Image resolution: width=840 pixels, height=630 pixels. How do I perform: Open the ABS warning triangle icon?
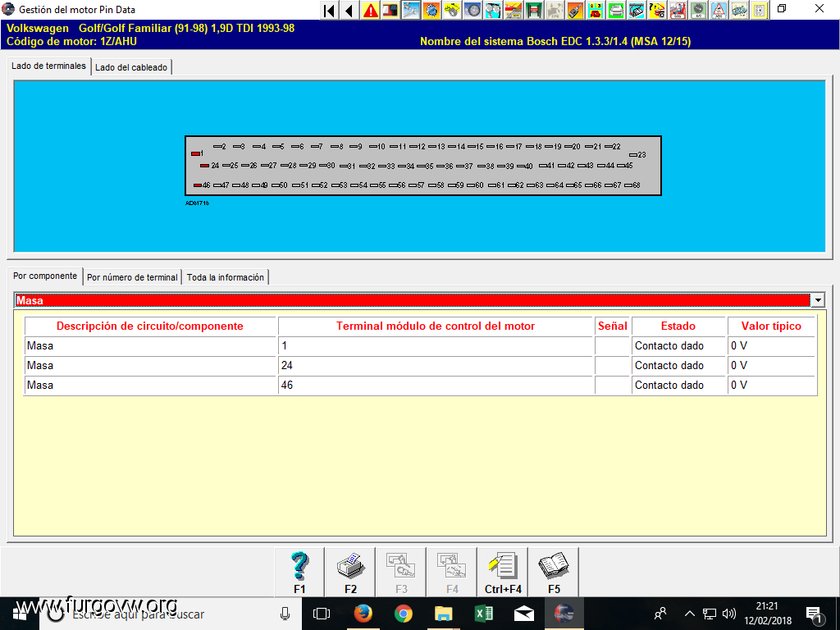[x=718, y=10]
